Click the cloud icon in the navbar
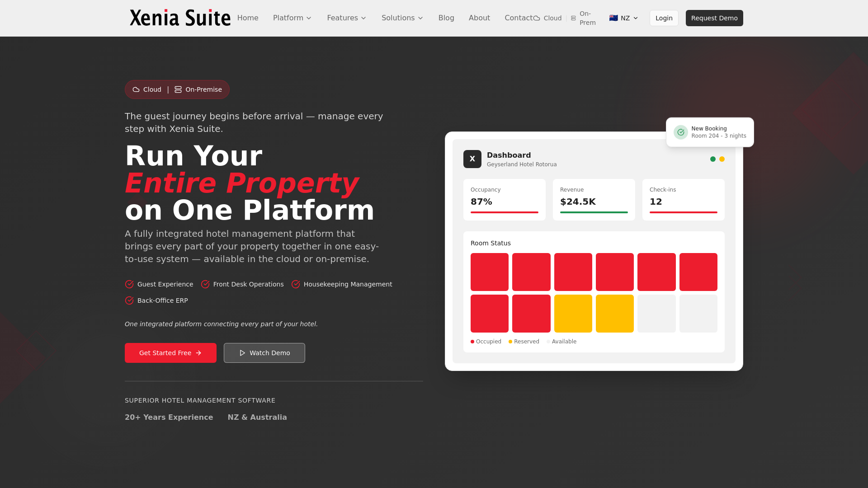This screenshot has height=488, width=868. coord(537,18)
